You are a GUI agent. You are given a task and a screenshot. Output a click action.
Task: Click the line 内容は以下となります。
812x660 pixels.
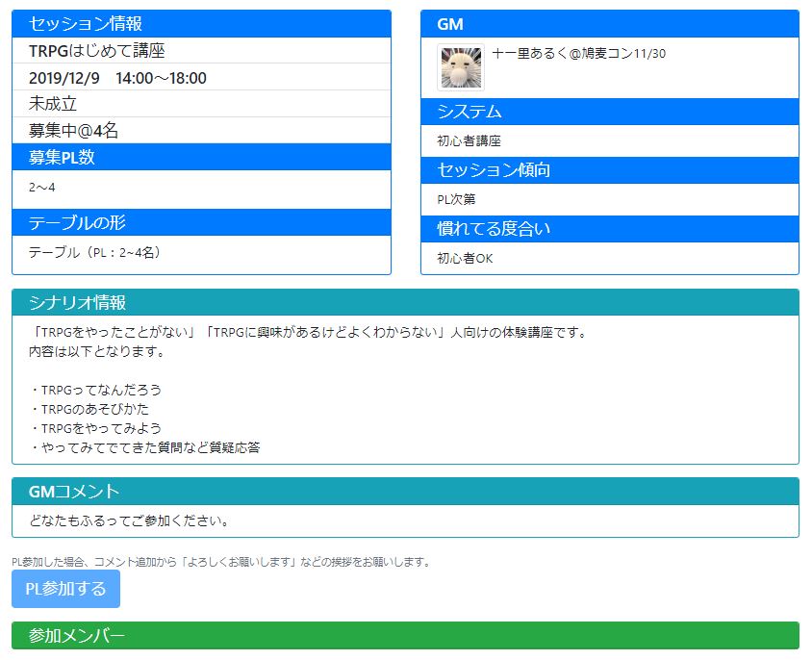97,351
